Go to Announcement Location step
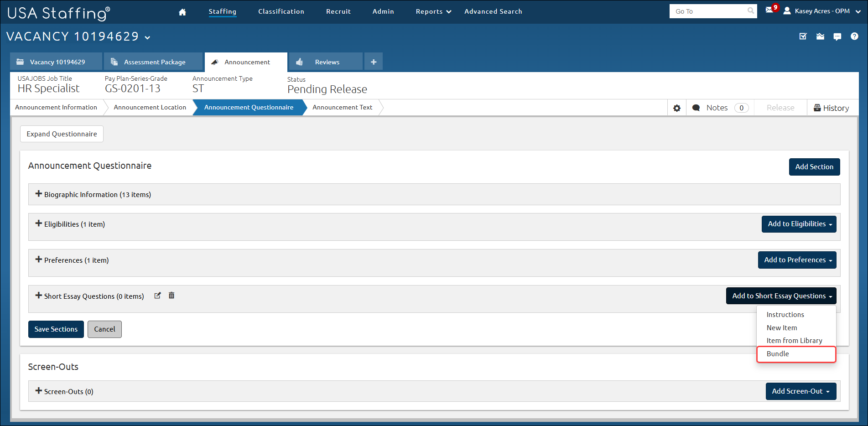The height and width of the screenshot is (426, 868). (x=150, y=107)
